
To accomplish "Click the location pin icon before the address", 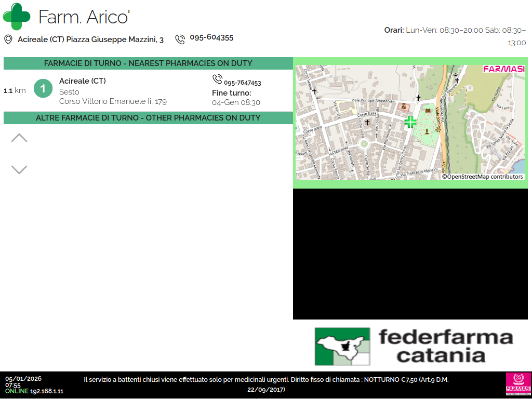I will point(8,39).
